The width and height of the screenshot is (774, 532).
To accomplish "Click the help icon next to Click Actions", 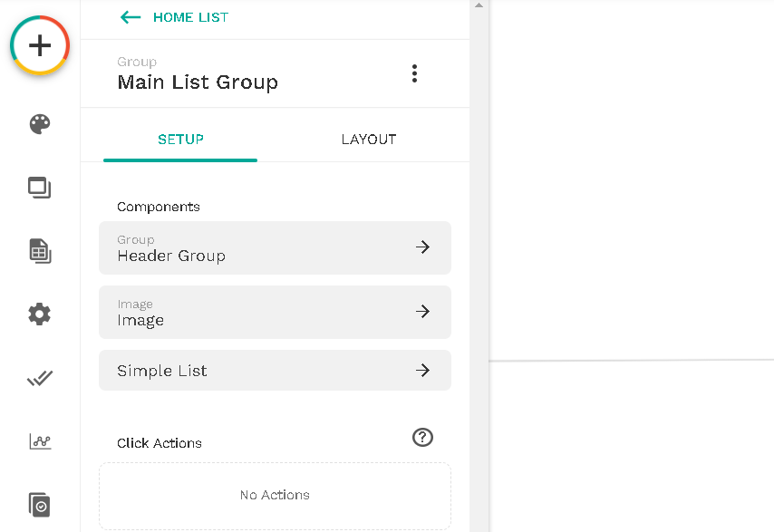I will (422, 437).
